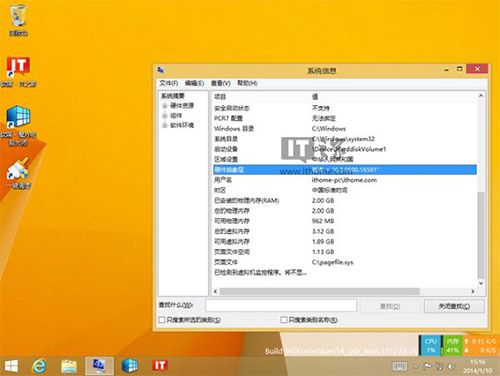The width and height of the screenshot is (500, 376).
Task: Select 软件环境 tree label
Action: click(x=182, y=125)
